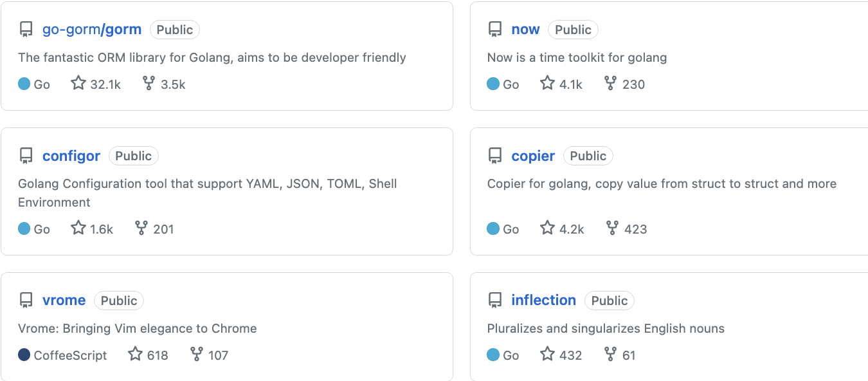The height and width of the screenshot is (381, 868).
Task: Click the repository icon beside go-gorm/gorm
Action: click(x=26, y=30)
